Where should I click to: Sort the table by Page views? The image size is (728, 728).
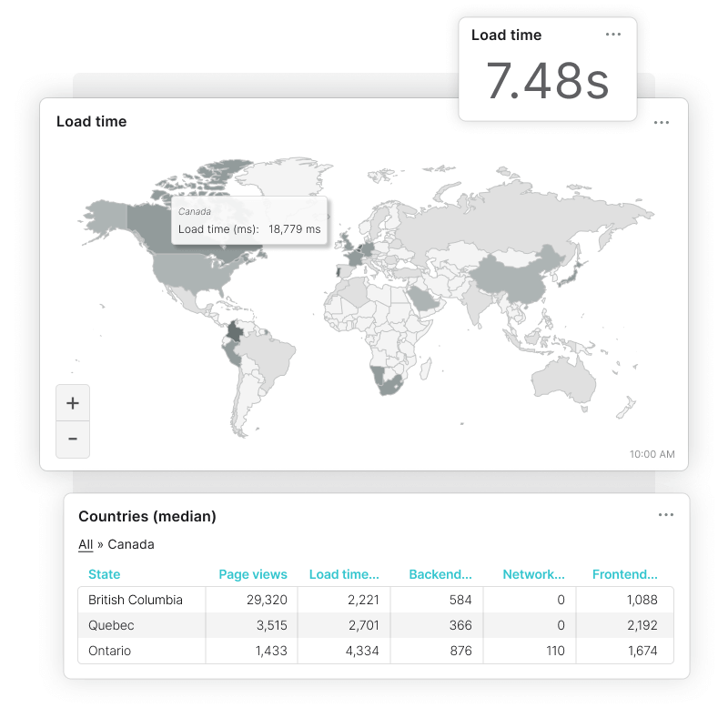click(x=253, y=574)
